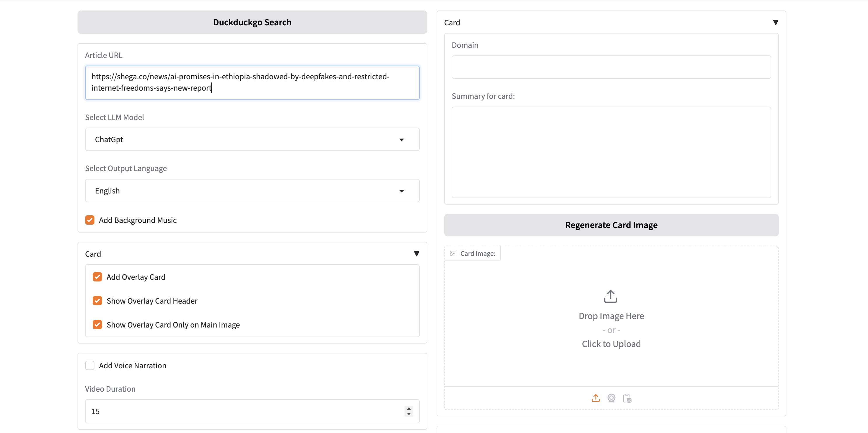Click the paste-image-from-clipboard icon
Screen dimensions: 868x433
point(627,398)
